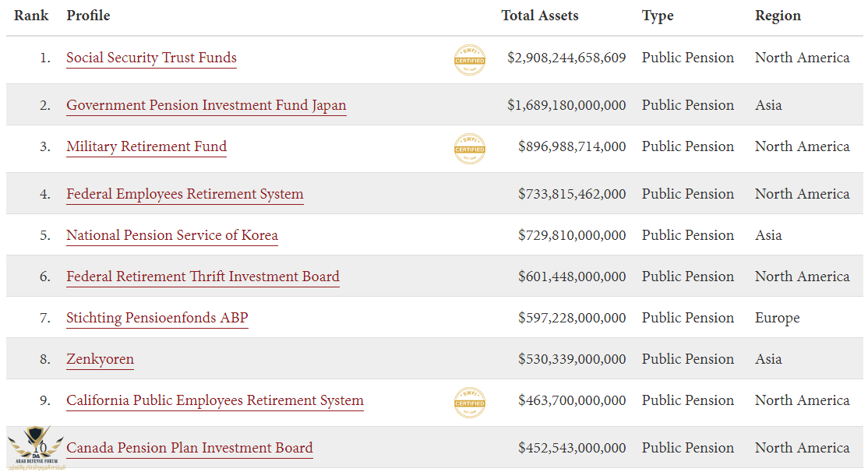This screenshot has height=472, width=868.
Task: Click the Profile column header
Action: pos(88,16)
